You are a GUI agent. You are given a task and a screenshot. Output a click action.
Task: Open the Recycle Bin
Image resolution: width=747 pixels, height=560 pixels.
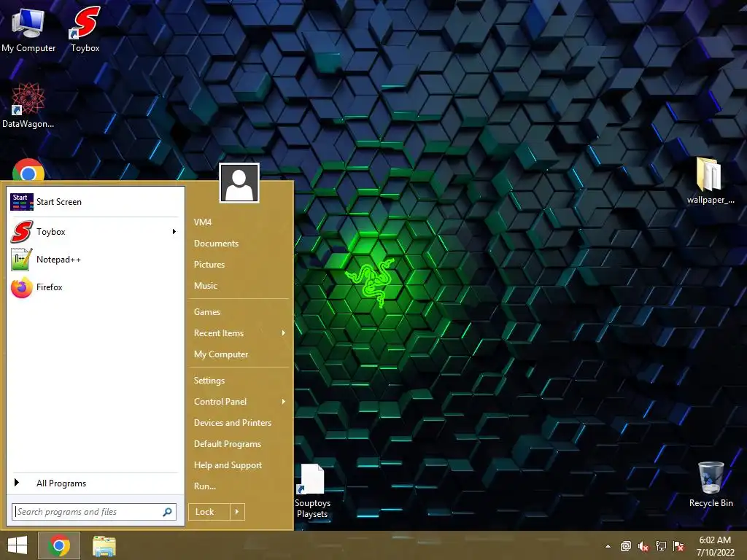tap(711, 484)
